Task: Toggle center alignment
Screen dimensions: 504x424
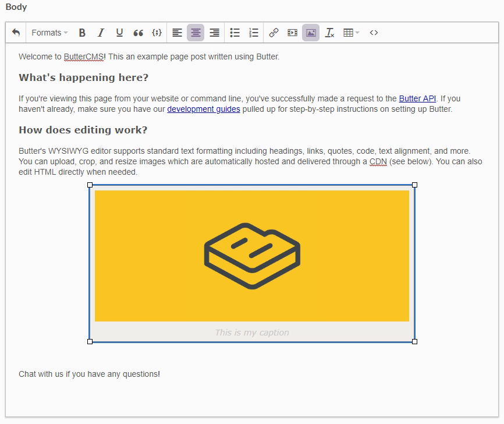Action: (196, 33)
